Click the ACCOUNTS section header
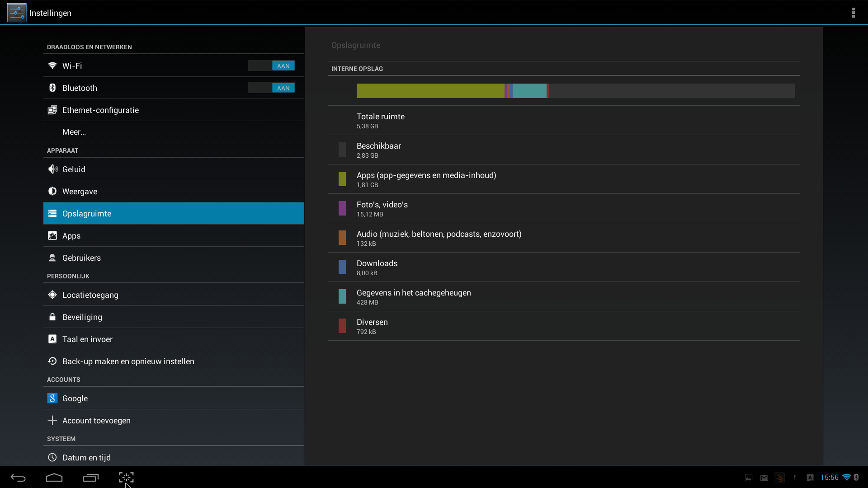 (x=64, y=380)
